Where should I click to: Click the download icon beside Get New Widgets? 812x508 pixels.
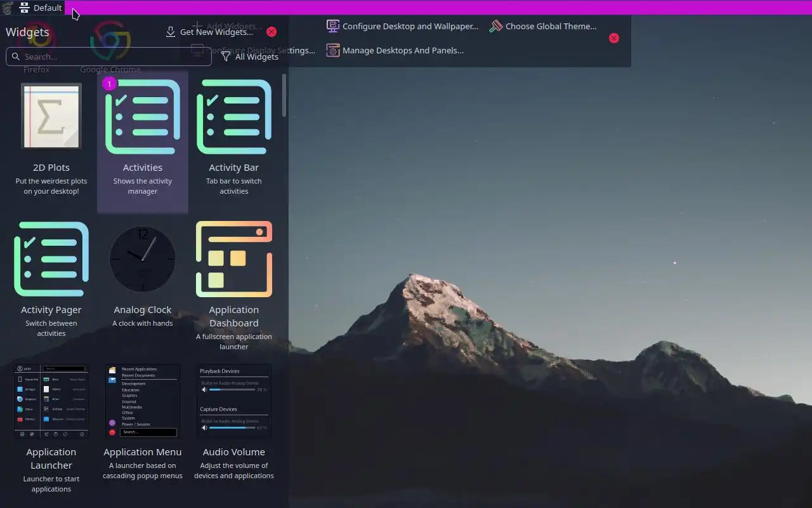click(171, 32)
